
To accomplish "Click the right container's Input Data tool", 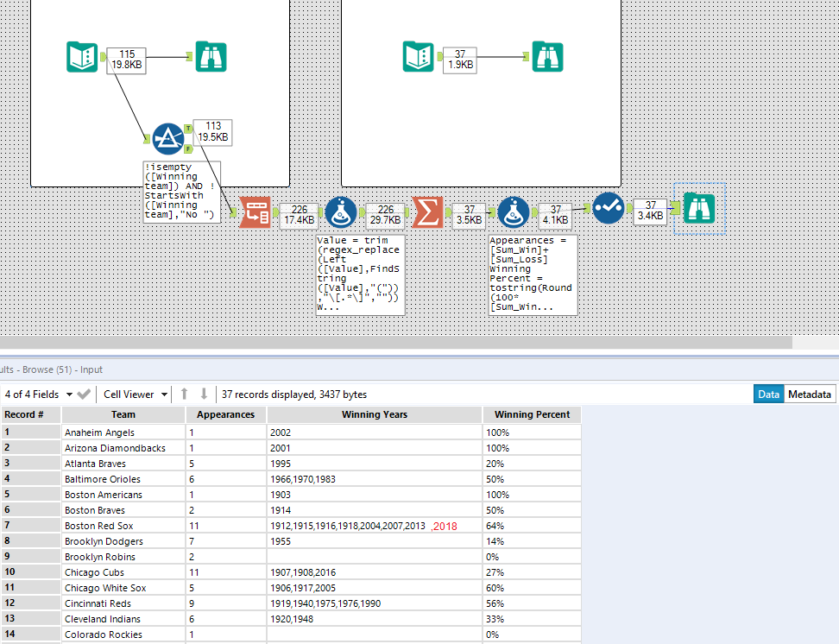I will [419, 57].
